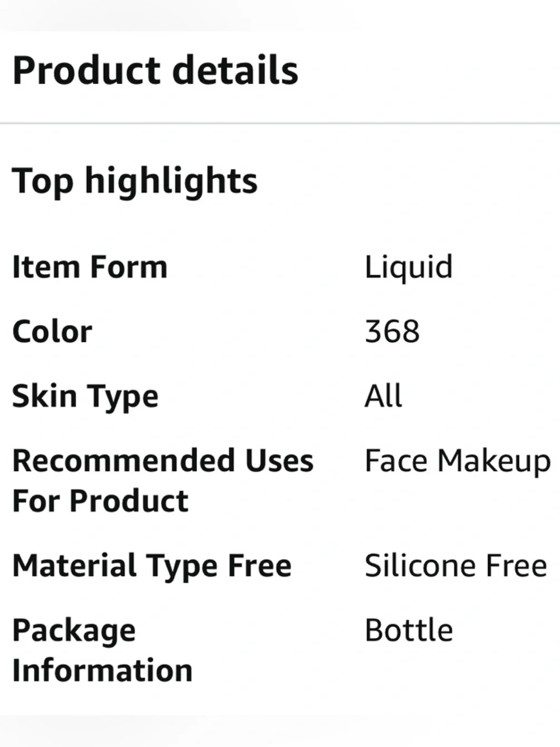Select the Liquid value text
Viewport: 560px width, 747px height.
[x=408, y=268]
